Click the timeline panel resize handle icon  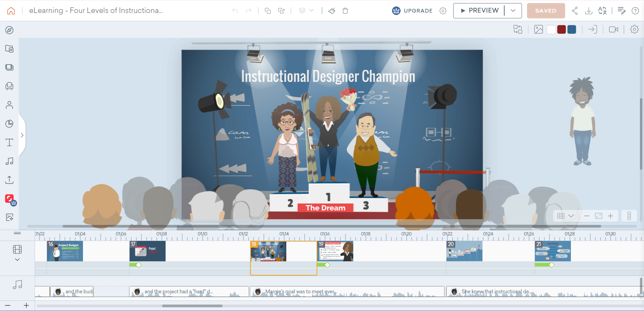(x=17, y=233)
